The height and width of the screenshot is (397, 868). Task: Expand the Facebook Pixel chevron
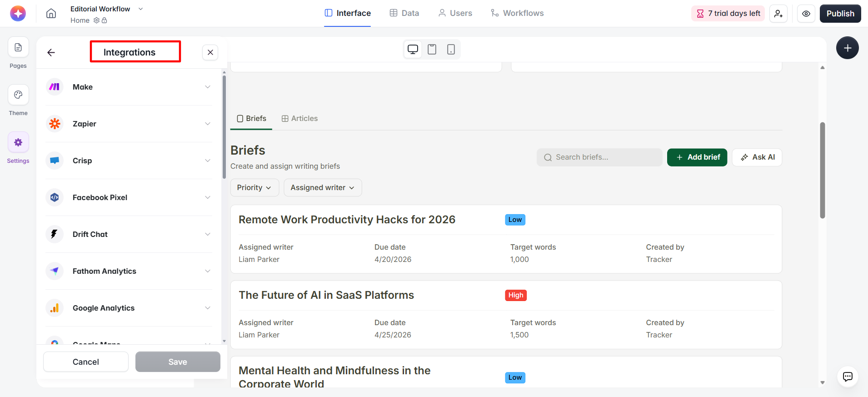pyautogui.click(x=208, y=197)
